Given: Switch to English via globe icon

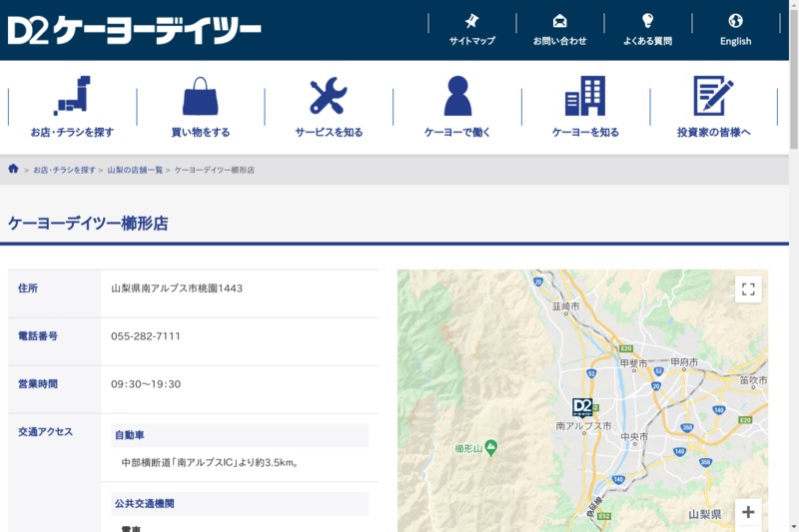Looking at the screenshot, I should [x=735, y=21].
